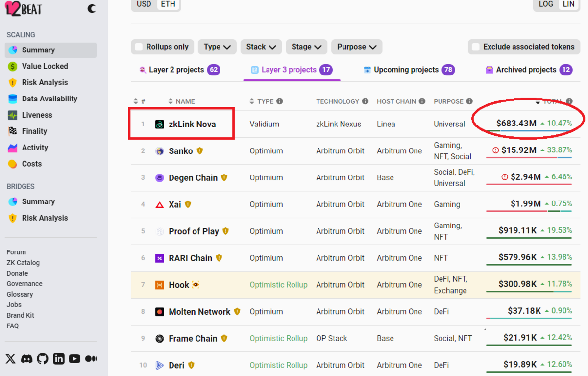Viewport: 588px width, 376px height.
Task: Open Activity in sidebar
Action: pos(51,147)
